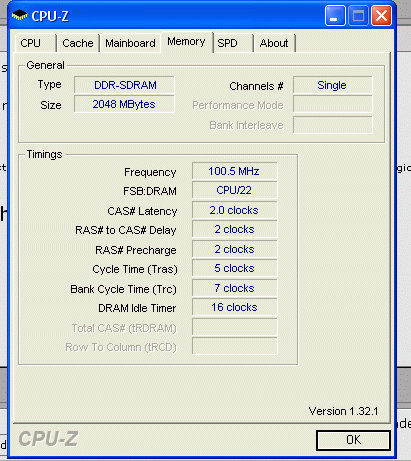
Task: Click the empty Total CAS# (tRDRAM) field
Action: (234, 327)
